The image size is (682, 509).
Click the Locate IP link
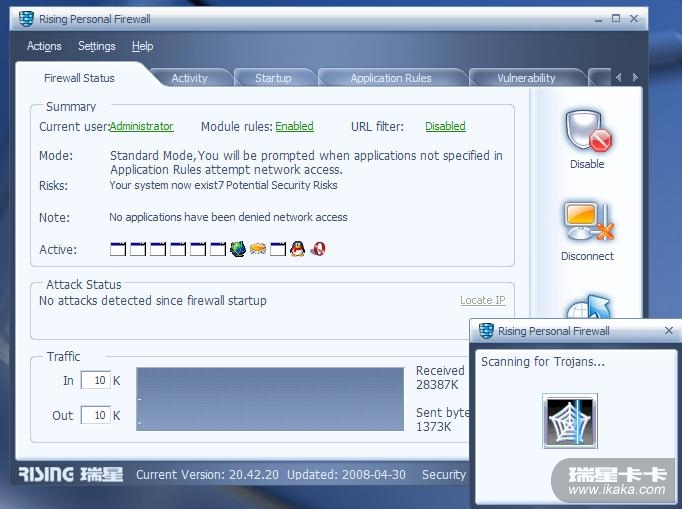(483, 300)
